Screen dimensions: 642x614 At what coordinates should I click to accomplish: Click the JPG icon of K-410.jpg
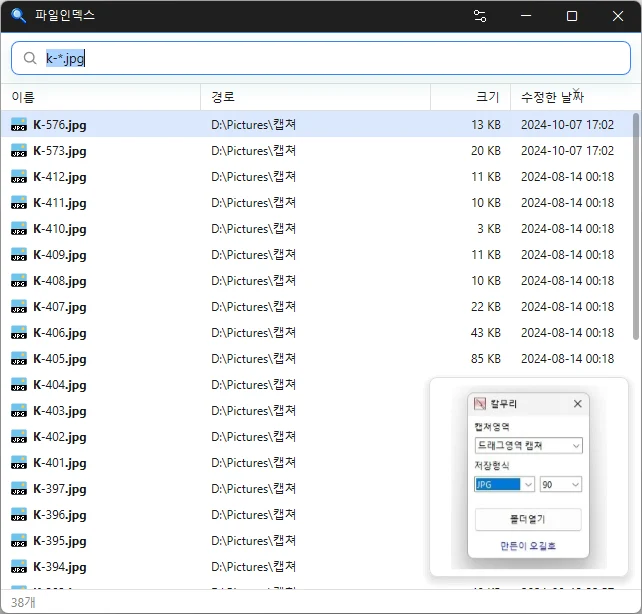19,228
